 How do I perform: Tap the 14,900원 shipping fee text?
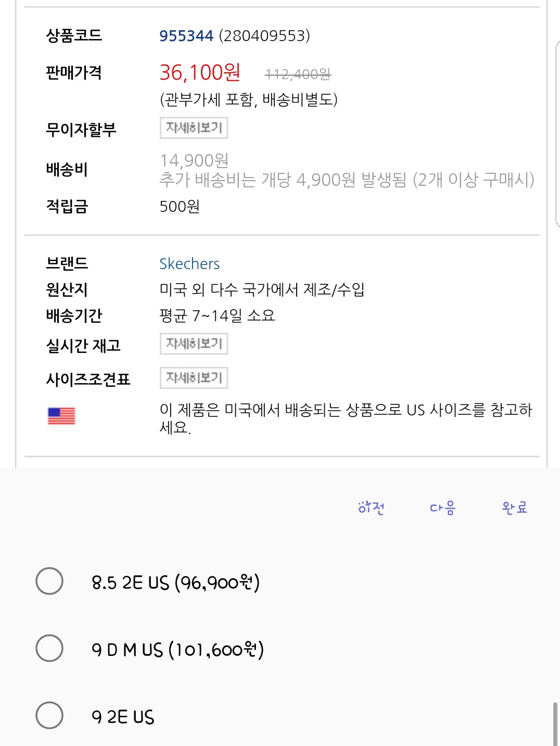coord(194,160)
